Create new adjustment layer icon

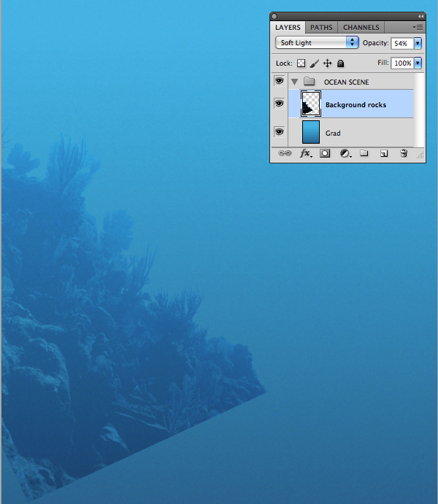tap(345, 153)
